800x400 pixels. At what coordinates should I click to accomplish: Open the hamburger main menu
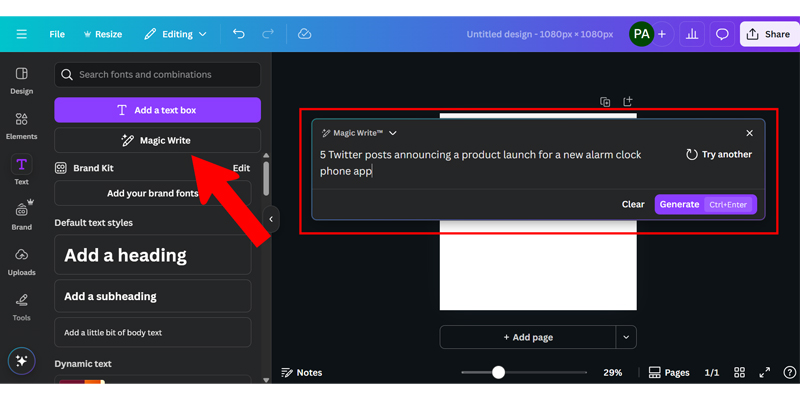(21, 34)
